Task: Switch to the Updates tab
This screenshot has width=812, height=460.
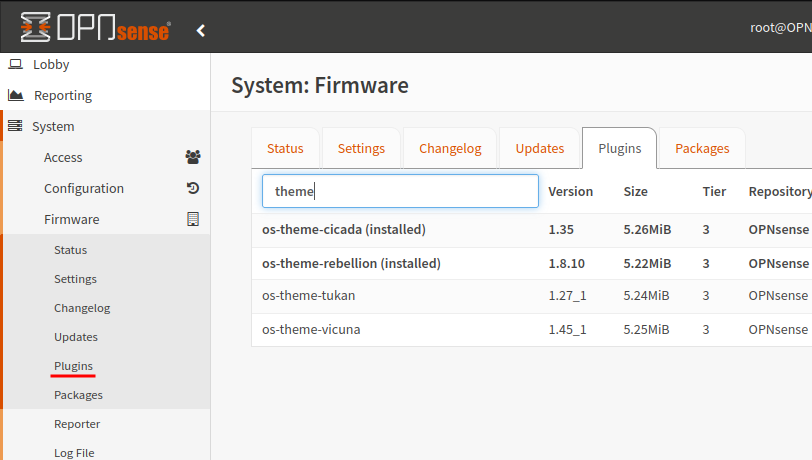Action: (540, 148)
